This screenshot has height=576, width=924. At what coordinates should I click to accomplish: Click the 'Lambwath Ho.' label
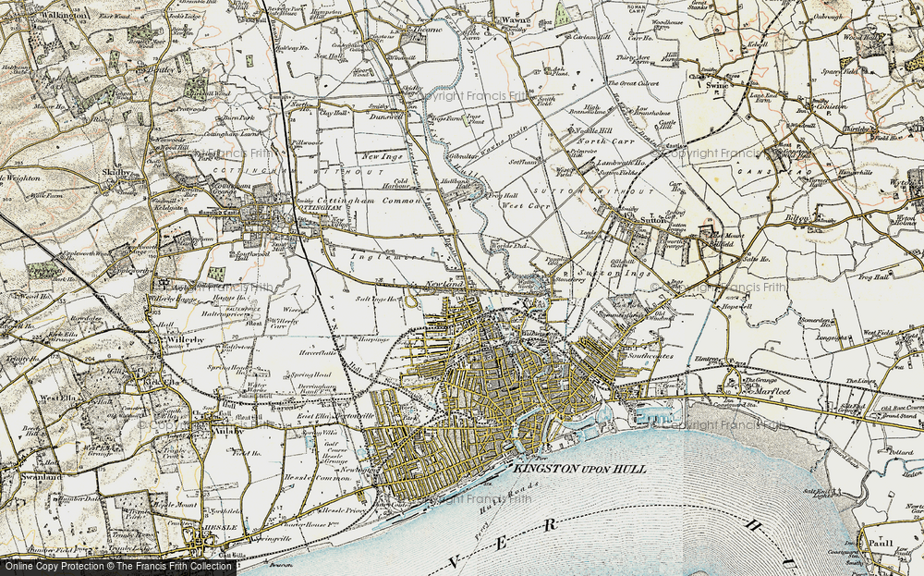click(x=622, y=162)
